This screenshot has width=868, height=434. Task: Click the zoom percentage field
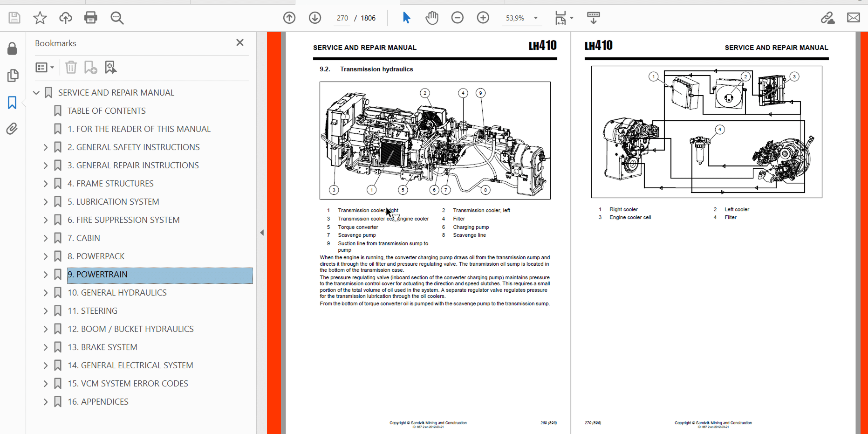click(515, 18)
